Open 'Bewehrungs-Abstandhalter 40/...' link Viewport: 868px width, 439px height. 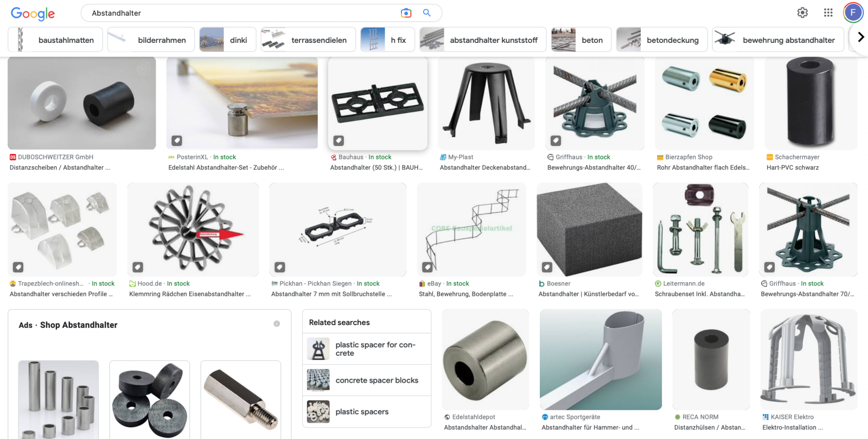[x=594, y=168]
